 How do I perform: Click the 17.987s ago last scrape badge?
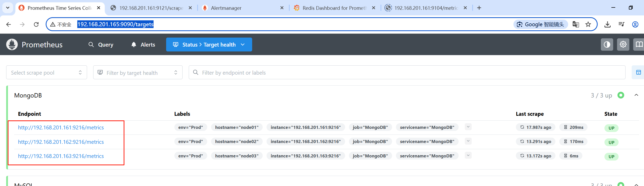536,127
